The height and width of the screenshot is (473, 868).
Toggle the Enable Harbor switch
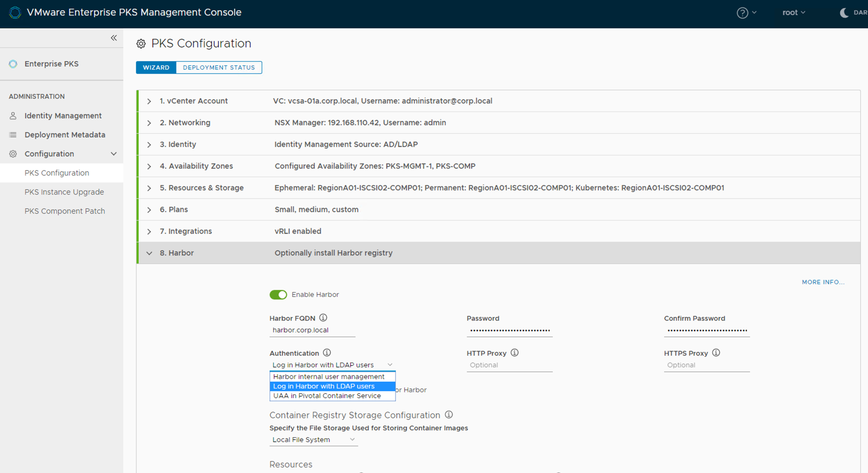pos(278,295)
